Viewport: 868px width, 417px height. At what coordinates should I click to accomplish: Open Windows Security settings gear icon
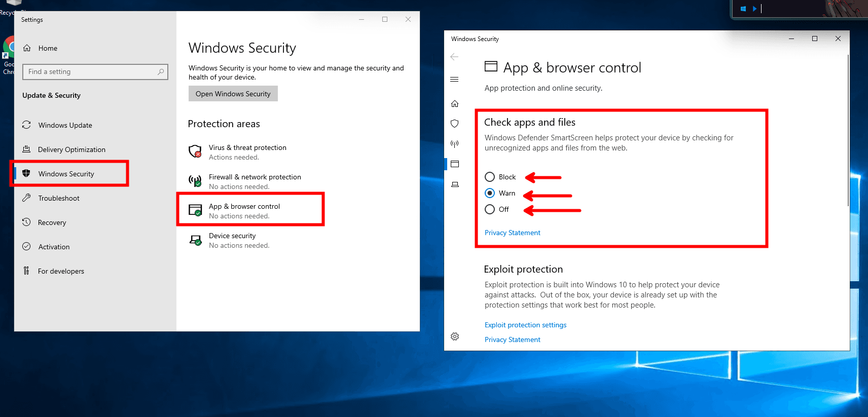(455, 336)
